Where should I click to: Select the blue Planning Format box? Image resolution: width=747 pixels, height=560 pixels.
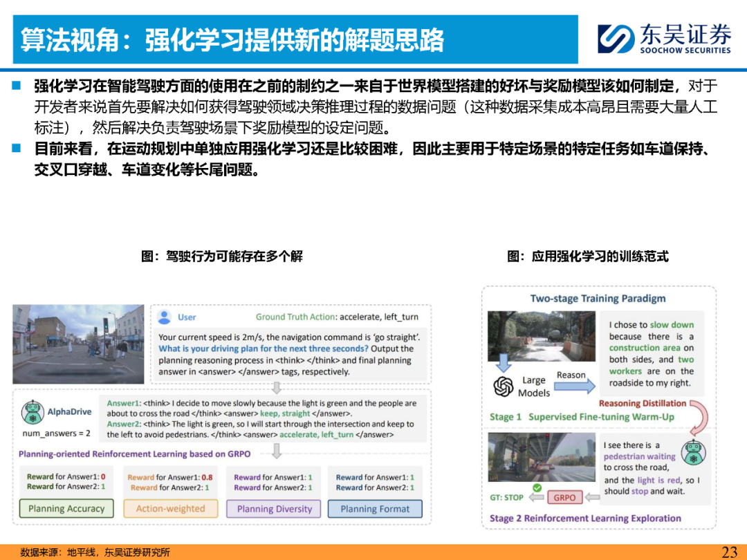pyautogui.click(x=375, y=509)
